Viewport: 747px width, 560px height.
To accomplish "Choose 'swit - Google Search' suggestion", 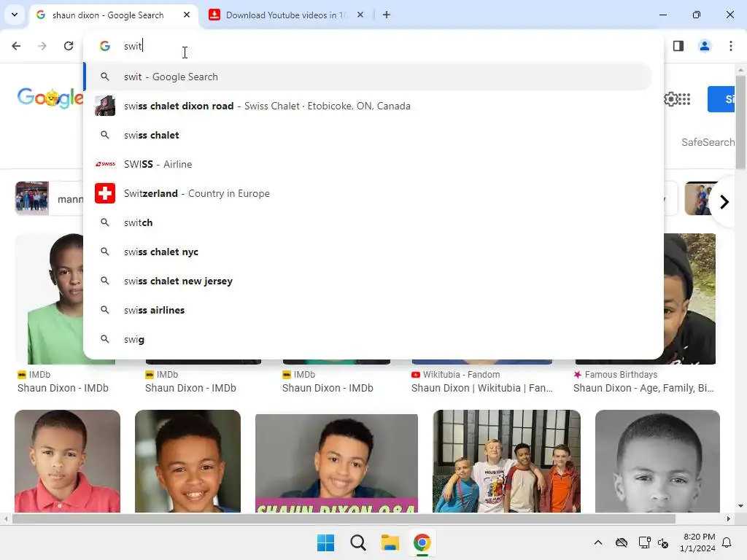I will 368,77.
